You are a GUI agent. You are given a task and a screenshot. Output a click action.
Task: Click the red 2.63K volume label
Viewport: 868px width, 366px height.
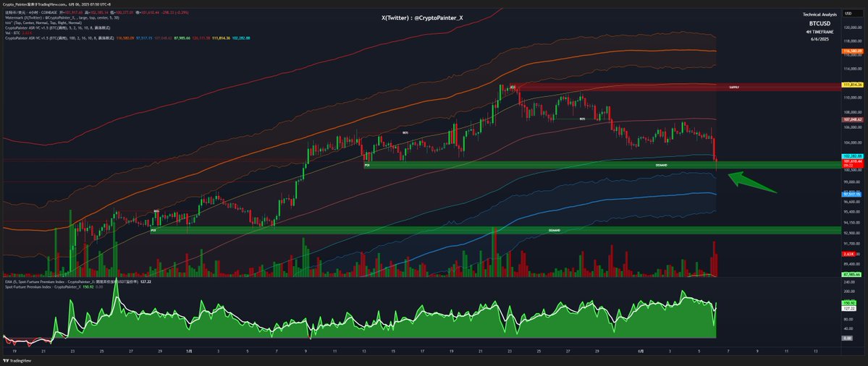click(x=849, y=254)
